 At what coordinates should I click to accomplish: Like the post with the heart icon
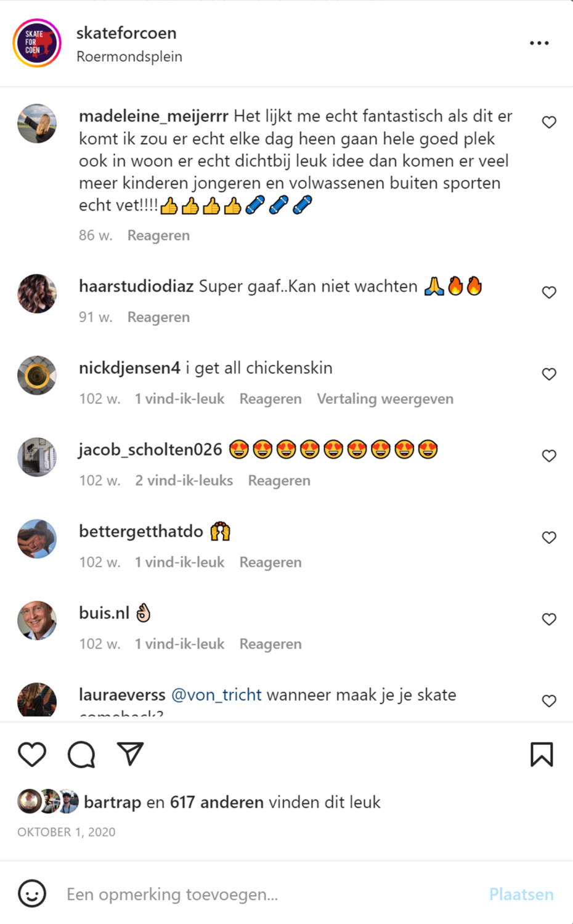[x=32, y=754]
